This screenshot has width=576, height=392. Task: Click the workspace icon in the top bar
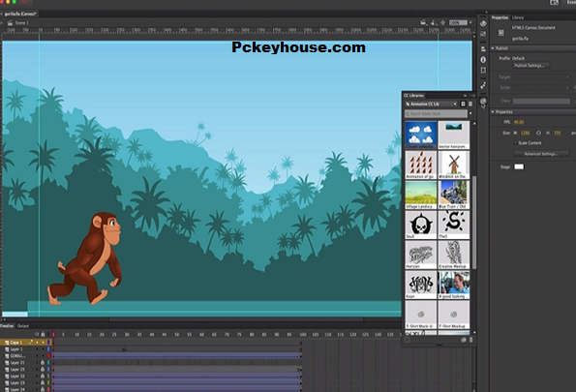554,2
